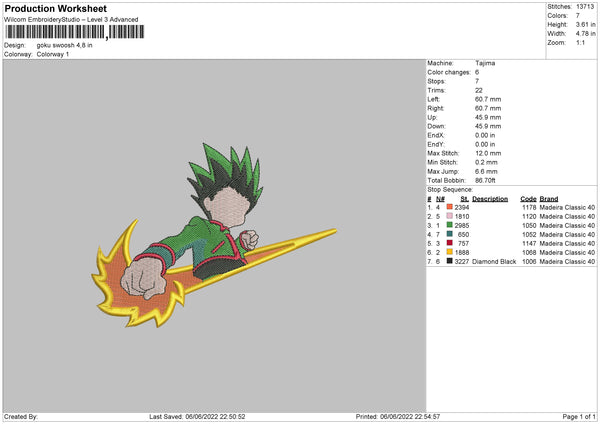Click the pink swatch for code 1120
The height and width of the screenshot is (424, 600).
tap(450, 216)
